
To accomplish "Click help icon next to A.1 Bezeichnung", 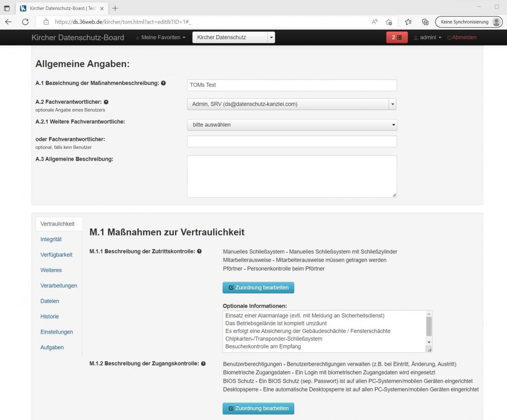I will pos(163,83).
